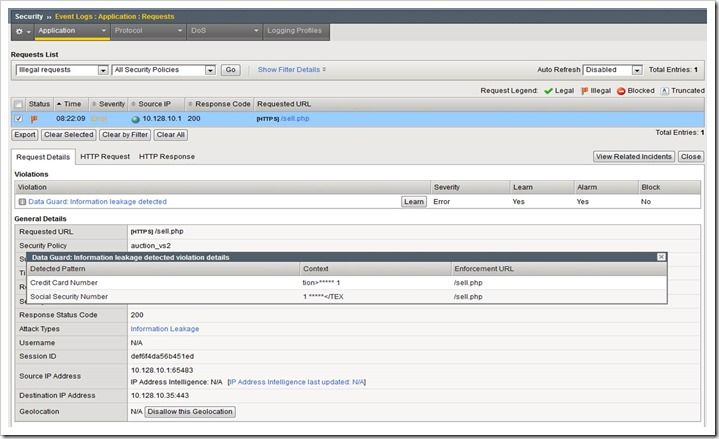This screenshot has width=719, height=439.
Task: Toggle the select-all checkbox in table header
Action: 18,104
